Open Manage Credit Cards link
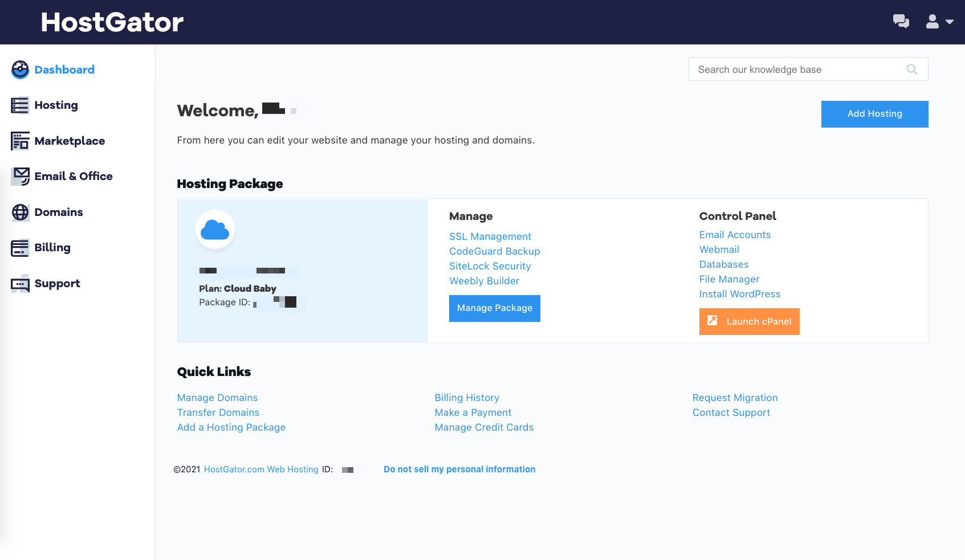Image resolution: width=965 pixels, height=560 pixels. coord(484,427)
